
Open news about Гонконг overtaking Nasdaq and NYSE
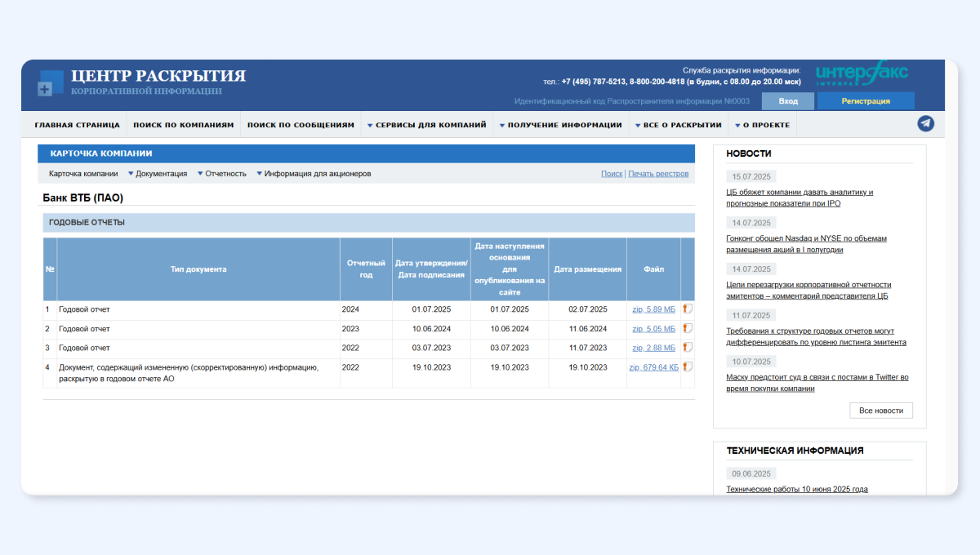click(x=806, y=244)
